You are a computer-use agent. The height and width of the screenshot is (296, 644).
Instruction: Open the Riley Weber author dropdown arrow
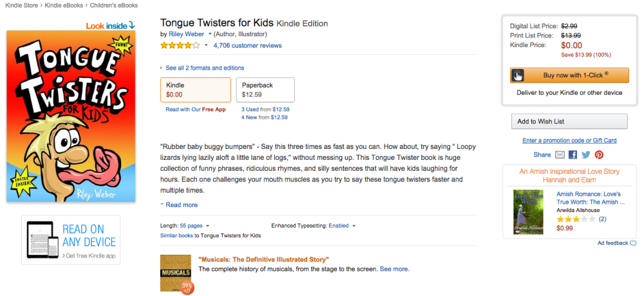(x=209, y=34)
